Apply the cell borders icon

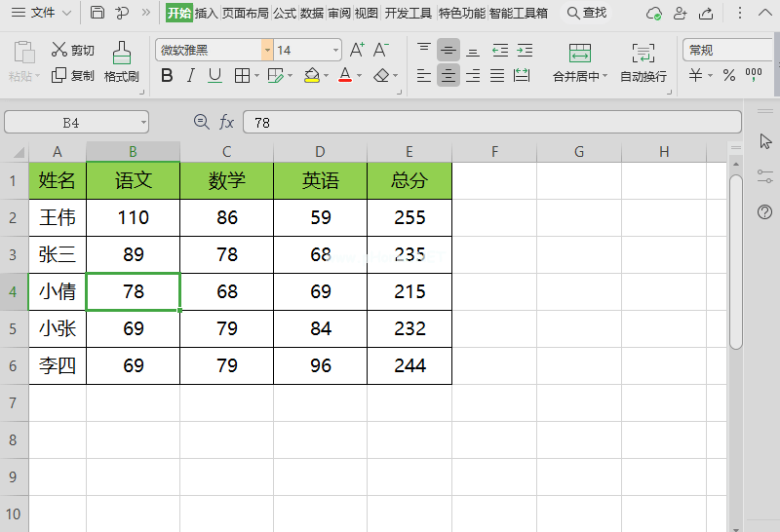tap(242, 76)
